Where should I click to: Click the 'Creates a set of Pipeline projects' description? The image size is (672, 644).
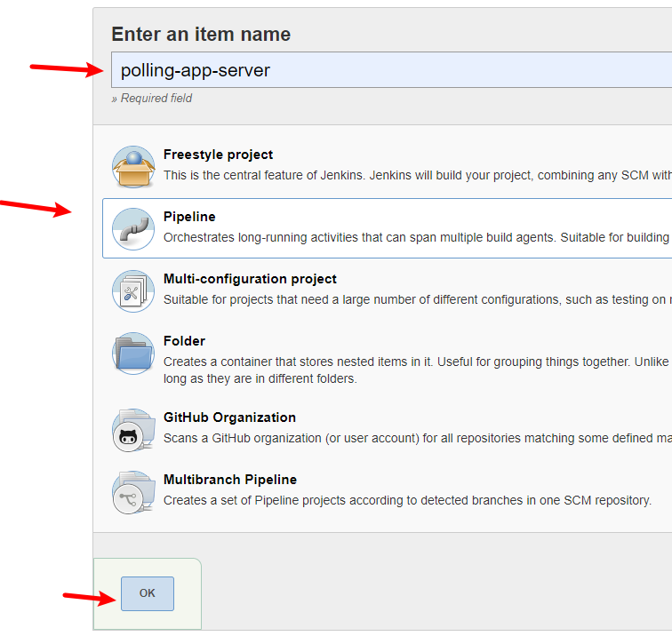coord(407,500)
